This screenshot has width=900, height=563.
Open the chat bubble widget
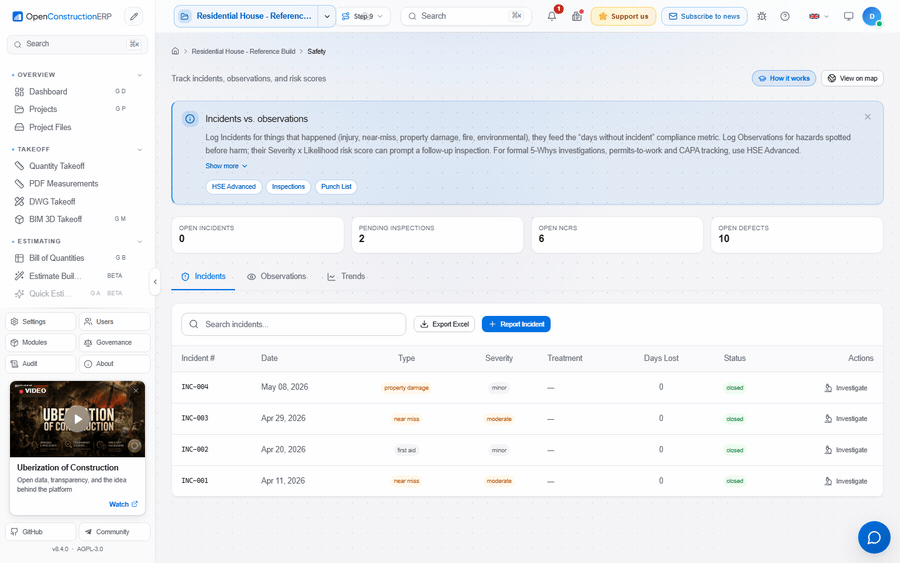874,537
